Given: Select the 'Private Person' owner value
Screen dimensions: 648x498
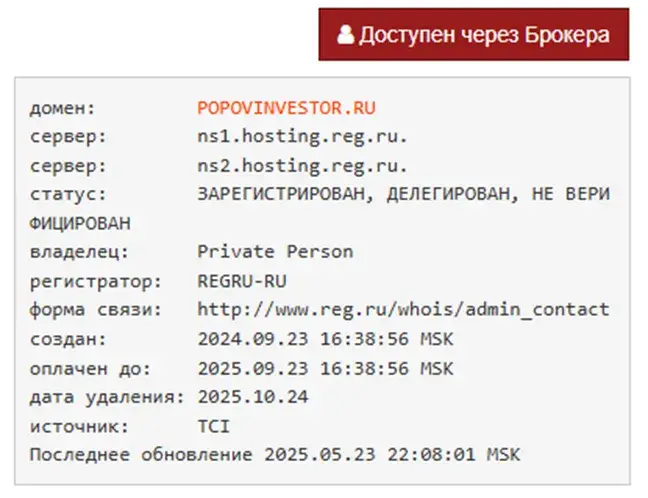Looking at the screenshot, I should [275, 252].
